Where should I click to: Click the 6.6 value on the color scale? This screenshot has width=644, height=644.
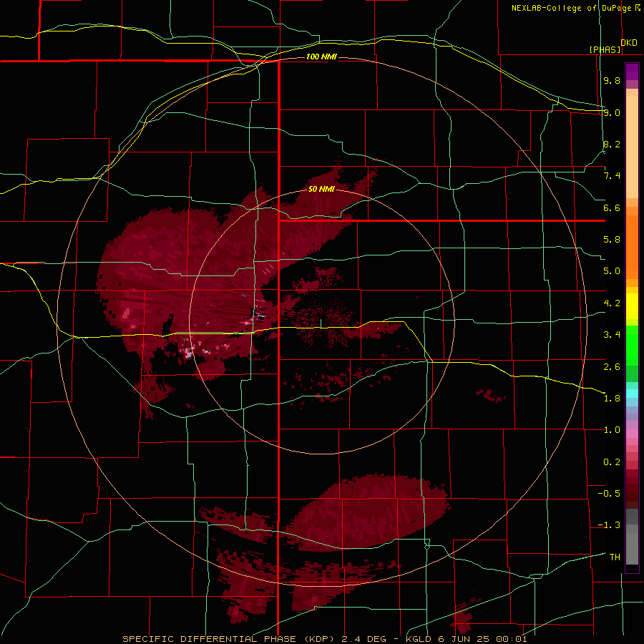click(x=612, y=208)
